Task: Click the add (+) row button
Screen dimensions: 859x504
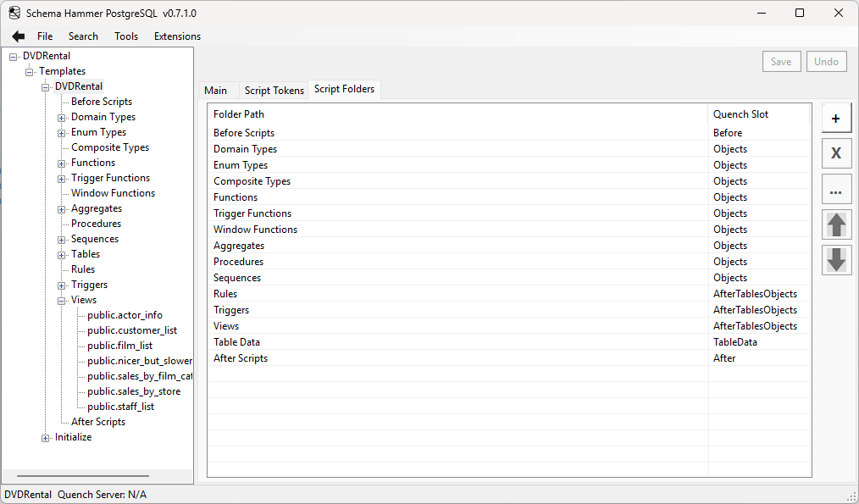Action: pos(836,118)
